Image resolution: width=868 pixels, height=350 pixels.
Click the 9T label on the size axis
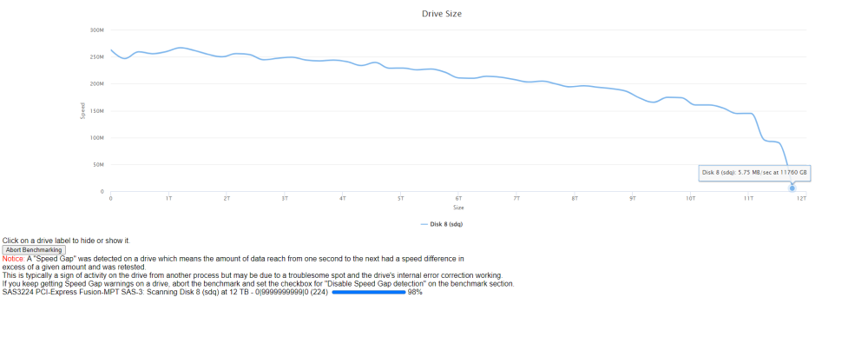[632, 198]
